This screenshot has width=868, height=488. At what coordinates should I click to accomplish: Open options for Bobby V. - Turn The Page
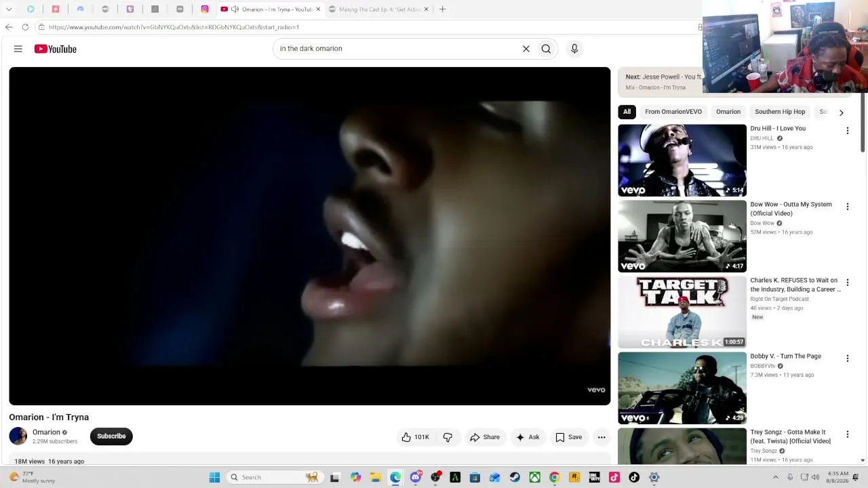[847, 359]
